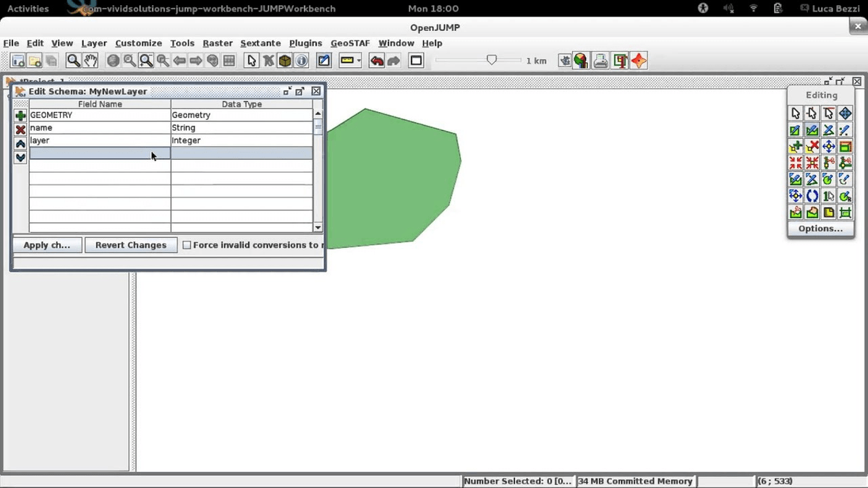Click the Output Window rectangle icon

pyautogui.click(x=416, y=61)
